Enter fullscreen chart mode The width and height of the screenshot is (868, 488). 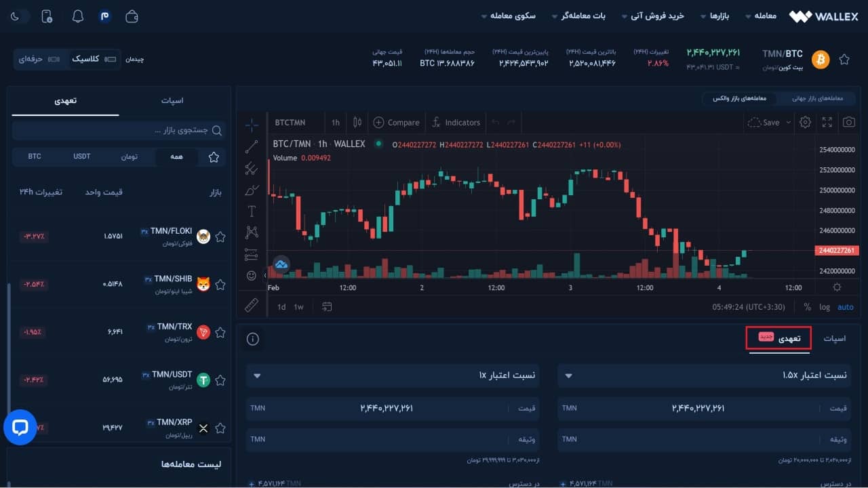click(827, 123)
